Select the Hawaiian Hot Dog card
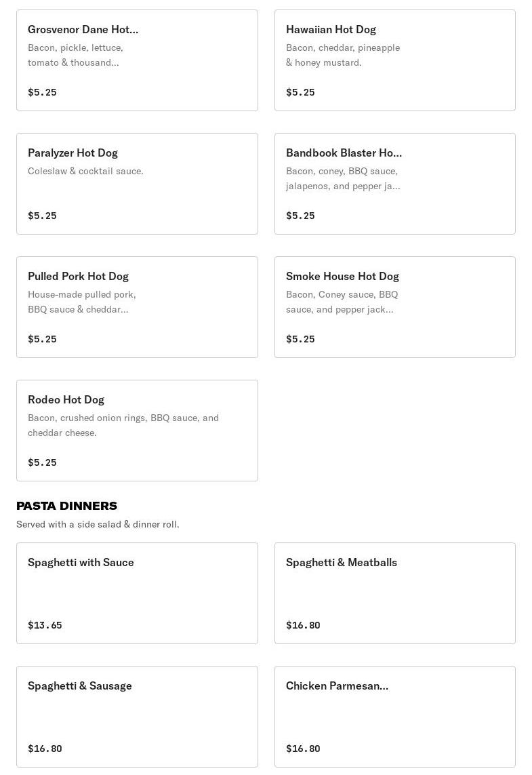The width and height of the screenshot is (532, 775). 394,60
